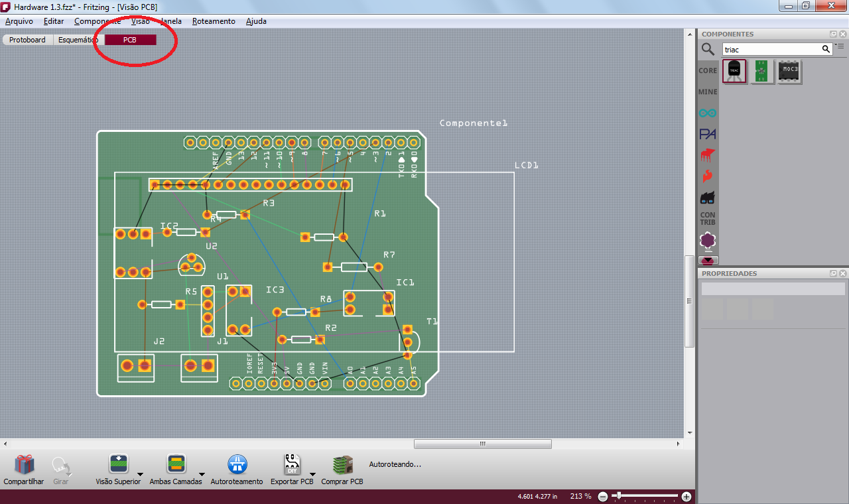
Task: Select the R7 resistor label
Action: coord(389,255)
